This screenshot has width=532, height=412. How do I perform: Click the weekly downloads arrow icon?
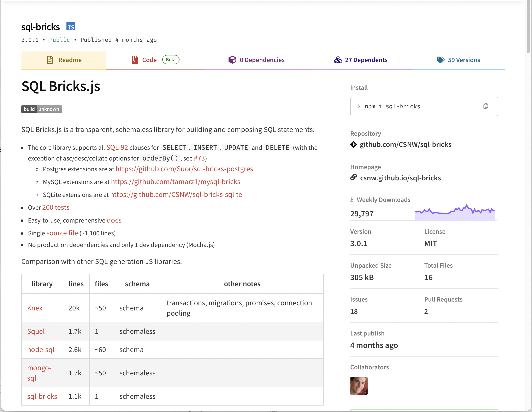click(352, 200)
